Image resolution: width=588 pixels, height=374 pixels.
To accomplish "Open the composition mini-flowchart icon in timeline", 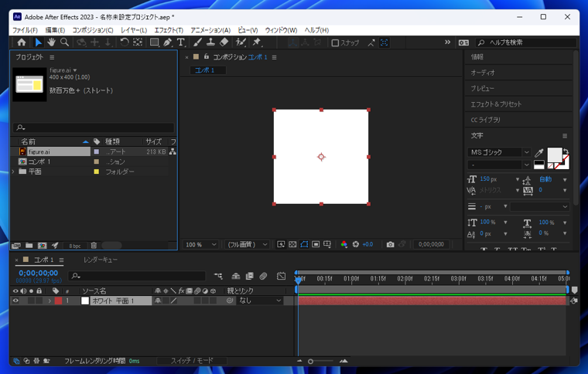I will tap(218, 277).
